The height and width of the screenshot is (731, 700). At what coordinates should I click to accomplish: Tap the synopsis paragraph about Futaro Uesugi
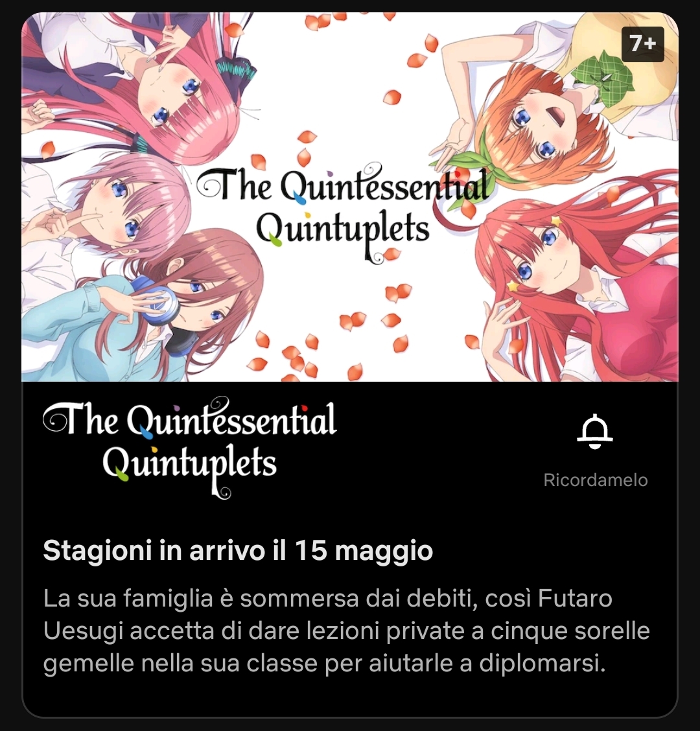tap(346, 631)
